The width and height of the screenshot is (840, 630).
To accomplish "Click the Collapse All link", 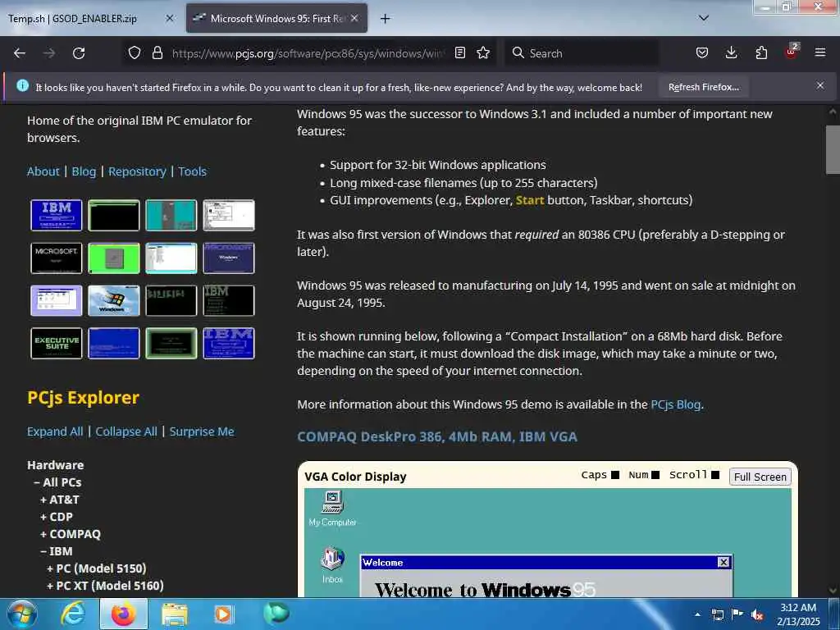I will 126,431.
